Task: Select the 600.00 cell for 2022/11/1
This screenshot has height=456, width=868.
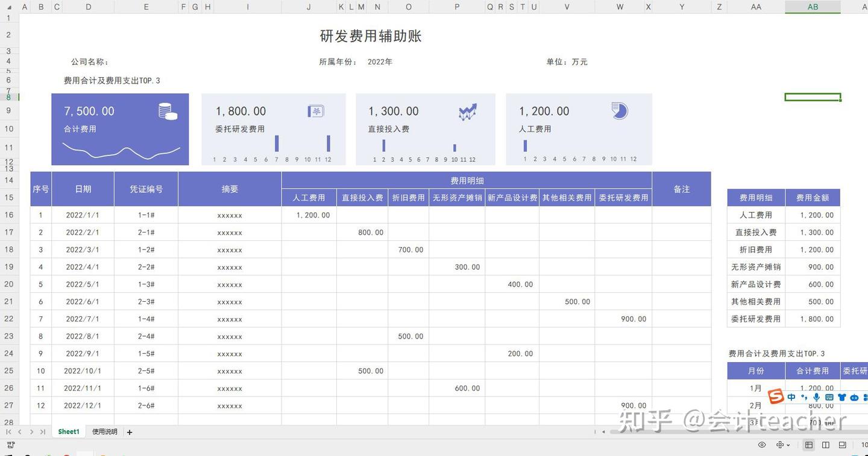Action: point(457,389)
